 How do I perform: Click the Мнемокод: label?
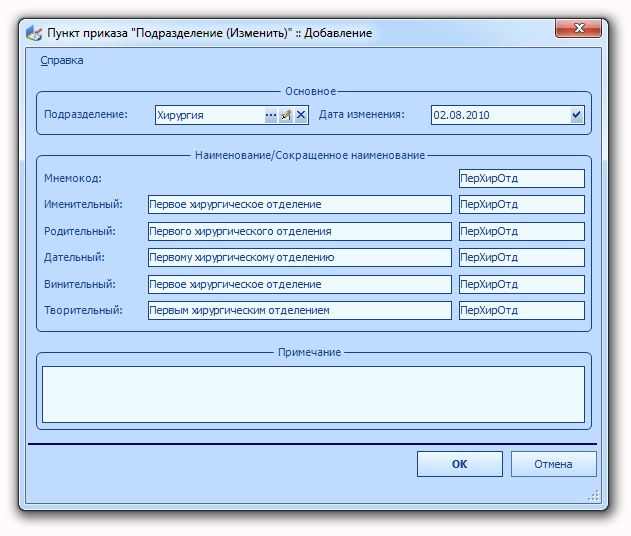[73, 178]
